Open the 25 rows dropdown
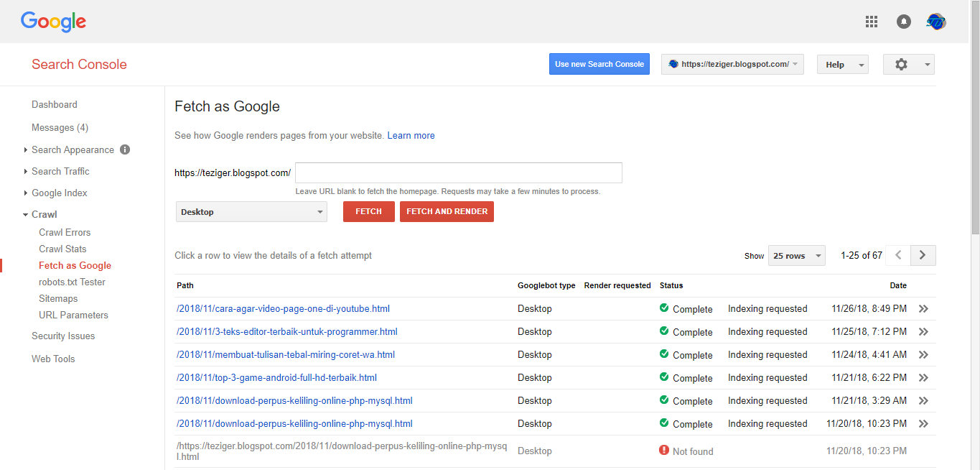The image size is (980, 470). (x=797, y=256)
